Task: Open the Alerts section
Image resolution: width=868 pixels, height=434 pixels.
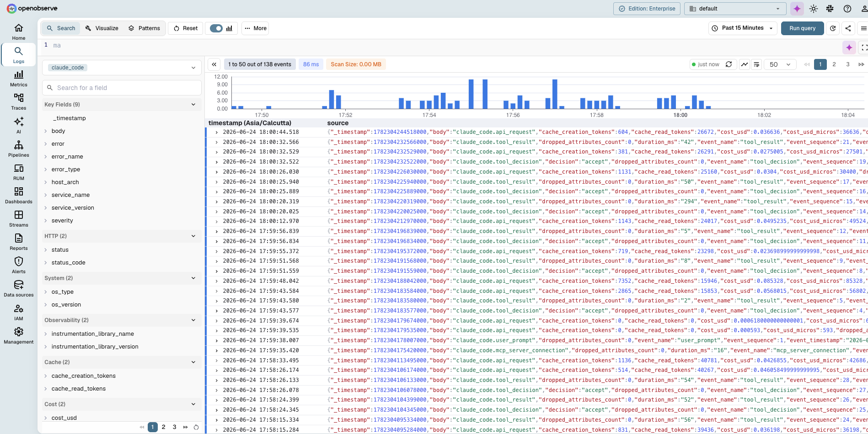Action: pos(19,265)
